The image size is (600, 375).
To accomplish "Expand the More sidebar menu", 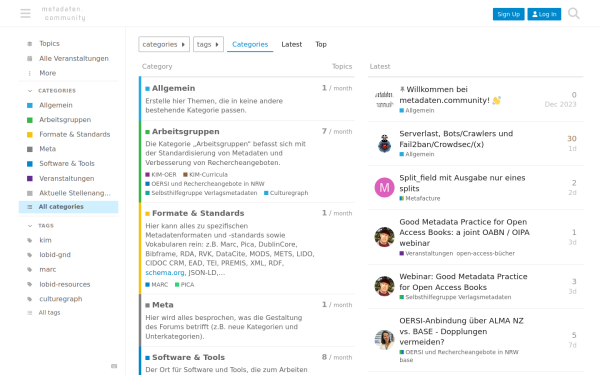I will 47,73.
